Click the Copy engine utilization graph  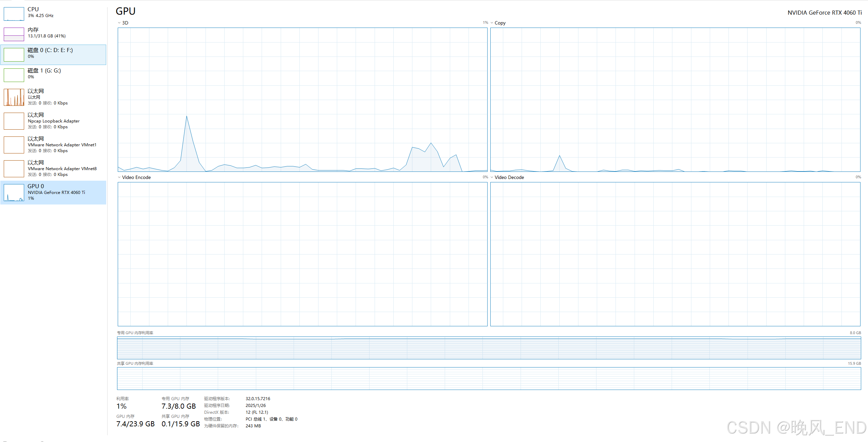coord(675,99)
